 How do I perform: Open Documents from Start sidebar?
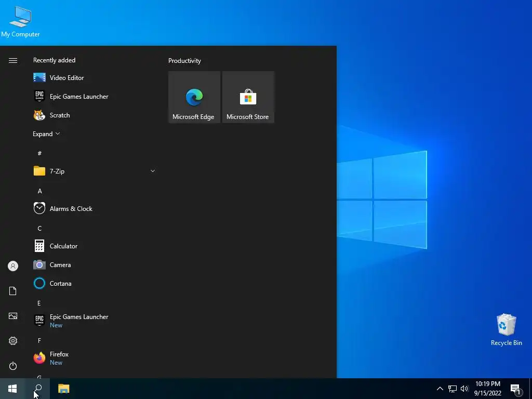click(13, 291)
